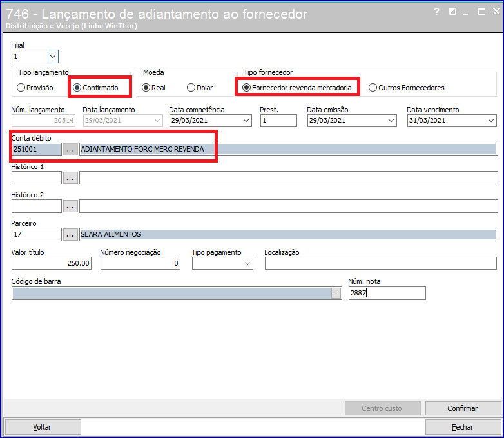
Task: Click the Parceiro code field
Action: [x=37, y=234]
